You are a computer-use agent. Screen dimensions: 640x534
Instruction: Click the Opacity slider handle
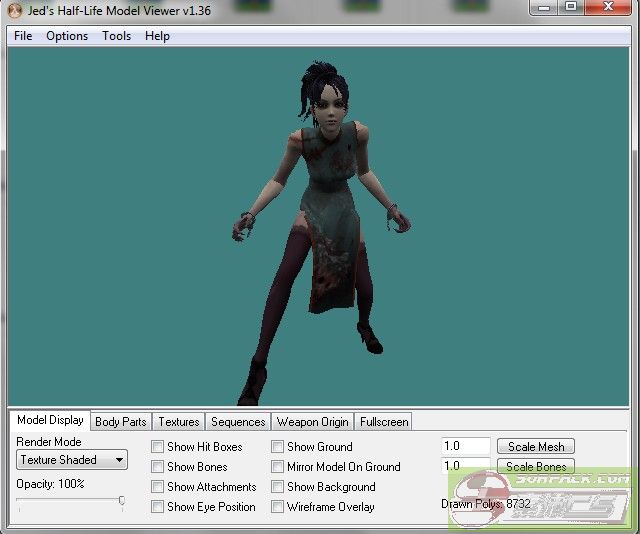pos(121,501)
